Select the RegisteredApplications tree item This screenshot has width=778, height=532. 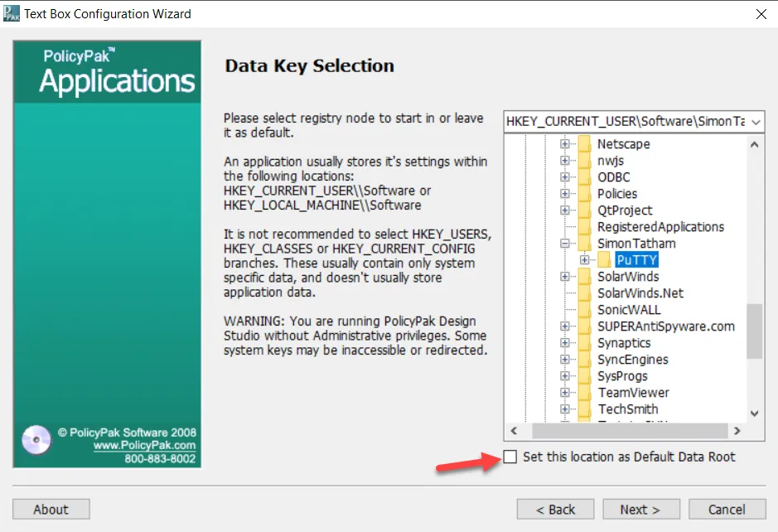coord(660,227)
